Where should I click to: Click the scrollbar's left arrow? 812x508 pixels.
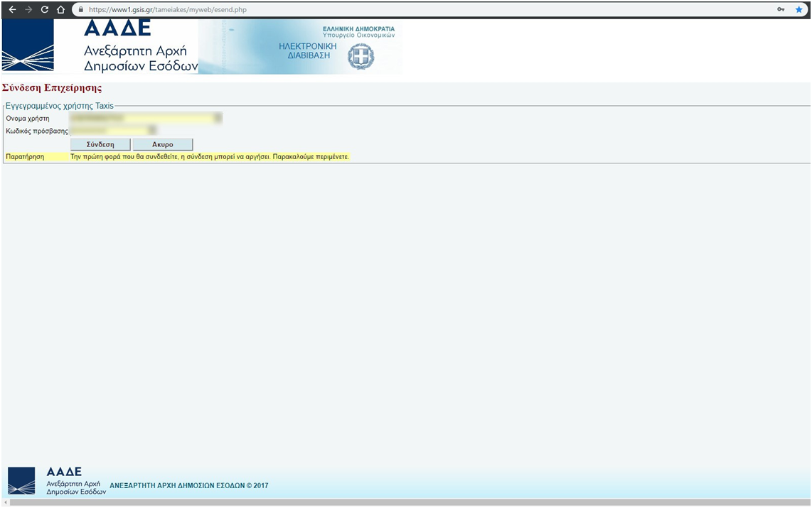click(5, 502)
